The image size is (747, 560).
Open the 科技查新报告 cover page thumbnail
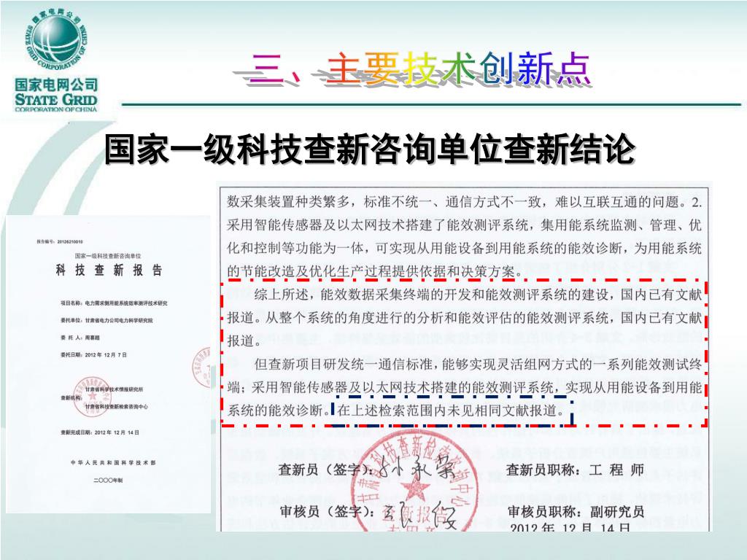pos(108,365)
